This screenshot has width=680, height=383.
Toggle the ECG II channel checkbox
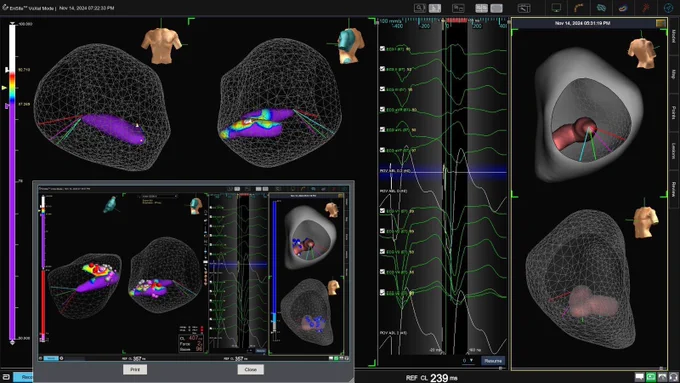(x=382, y=69)
